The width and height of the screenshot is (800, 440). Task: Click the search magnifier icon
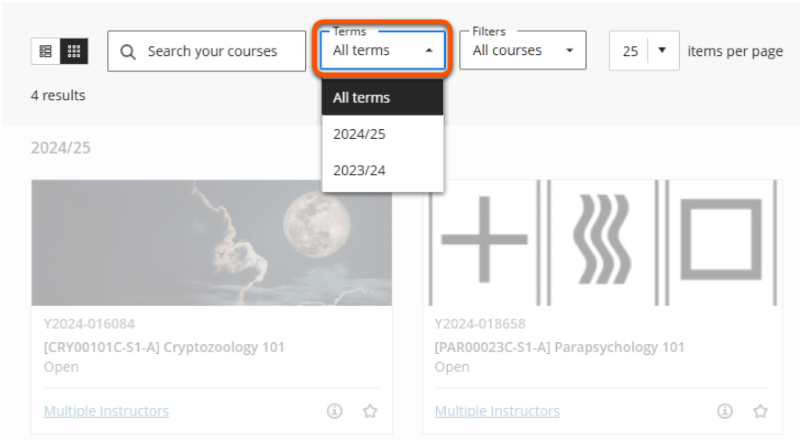pyautogui.click(x=128, y=51)
